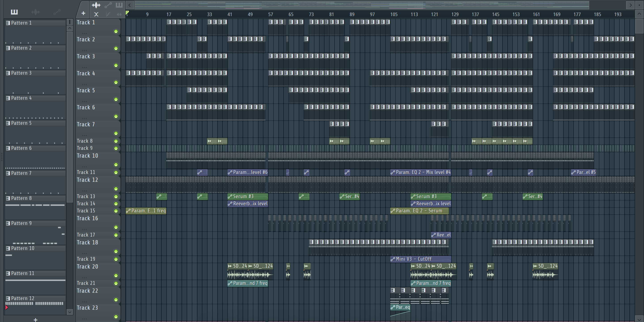Mute Track 15 using its green LED
The image size is (644, 322).
116,211
